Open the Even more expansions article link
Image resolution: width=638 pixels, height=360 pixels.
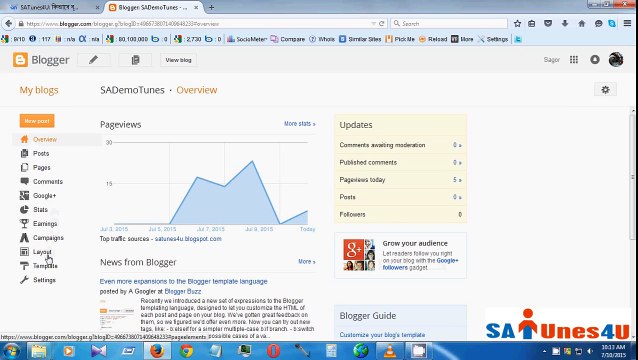pyautogui.click(x=184, y=281)
